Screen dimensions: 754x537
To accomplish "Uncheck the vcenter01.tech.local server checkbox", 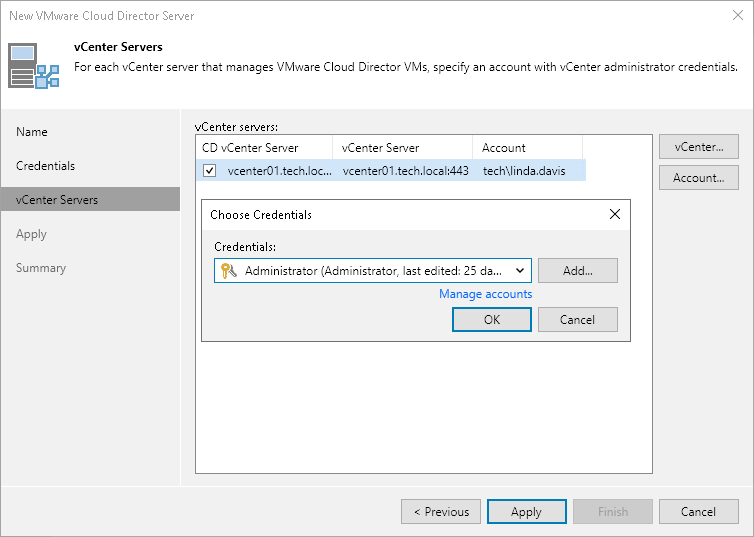I will [x=210, y=171].
